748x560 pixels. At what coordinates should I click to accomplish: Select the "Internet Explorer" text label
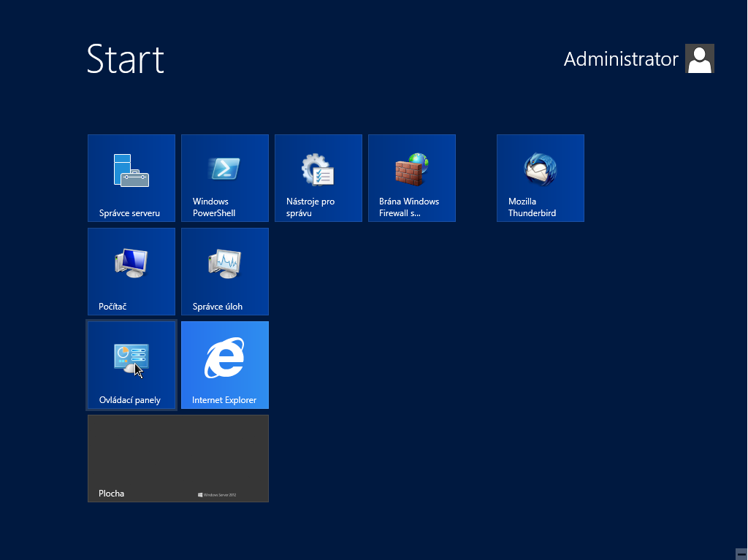click(x=224, y=400)
